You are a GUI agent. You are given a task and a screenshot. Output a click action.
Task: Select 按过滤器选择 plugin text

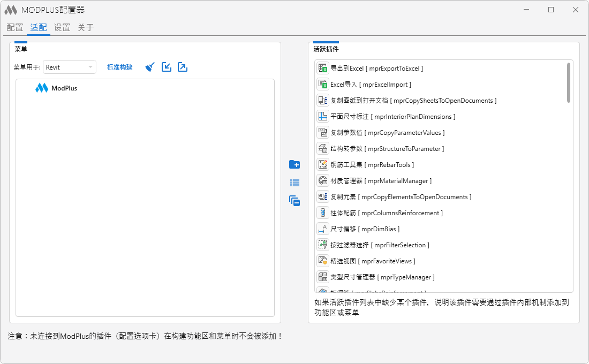pos(380,245)
